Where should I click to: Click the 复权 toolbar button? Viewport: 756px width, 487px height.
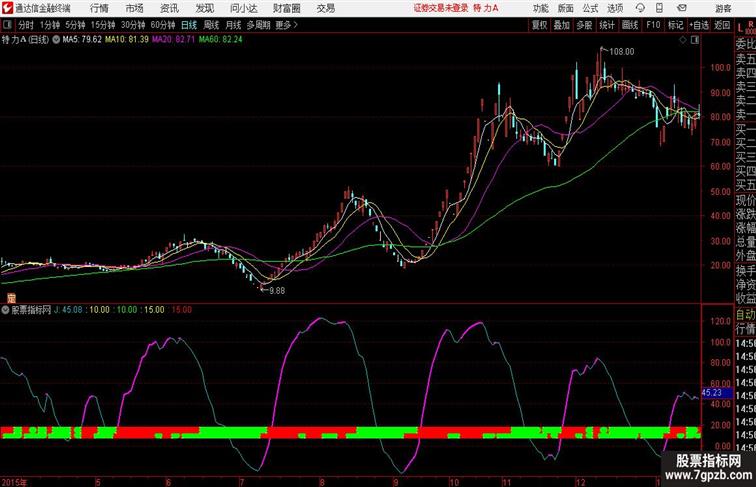pyautogui.click(x=539, y=25)
